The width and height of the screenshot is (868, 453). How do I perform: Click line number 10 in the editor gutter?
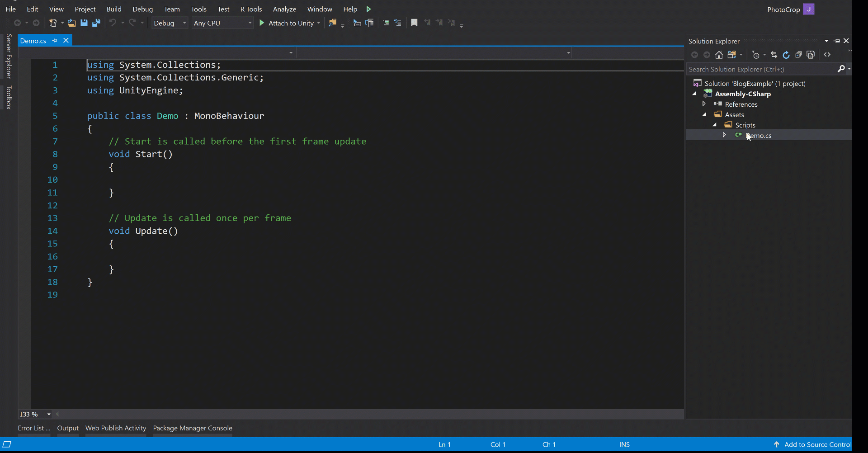pyautogui.click(x=52, y=179)
